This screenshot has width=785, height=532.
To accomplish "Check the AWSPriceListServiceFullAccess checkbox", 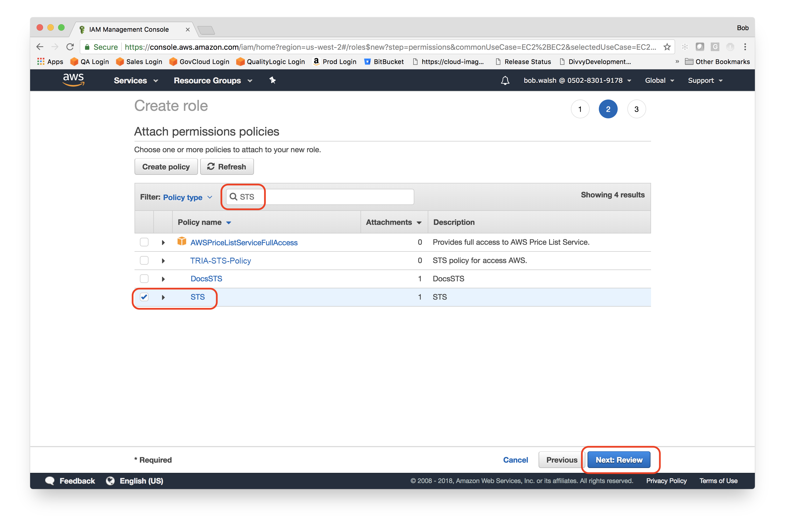I will coord(144,242).
